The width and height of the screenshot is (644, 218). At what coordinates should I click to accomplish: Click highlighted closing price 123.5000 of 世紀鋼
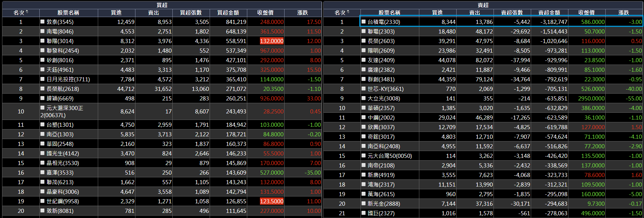[272, 201]
